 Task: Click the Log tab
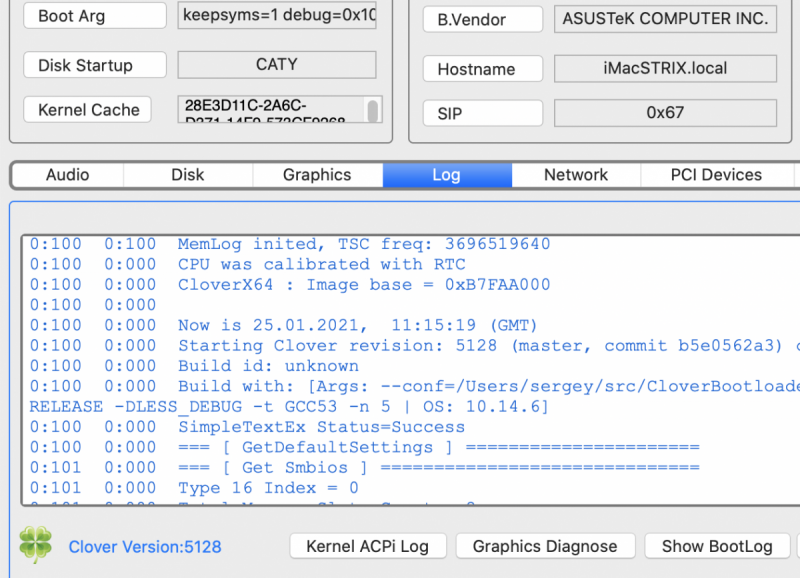446,175
